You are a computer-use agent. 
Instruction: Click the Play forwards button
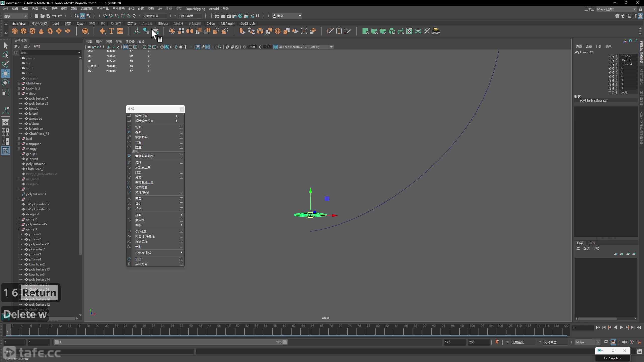coord(621,327)
